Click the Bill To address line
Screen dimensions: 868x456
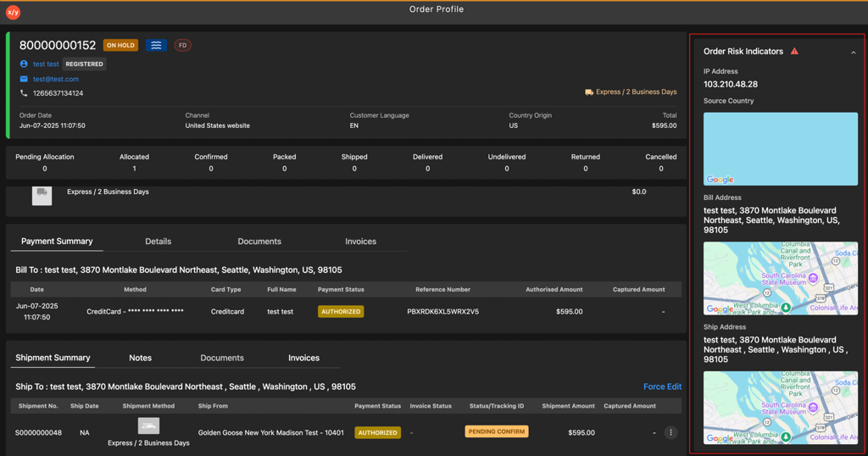pyautogui.click(x=179, y=270)
